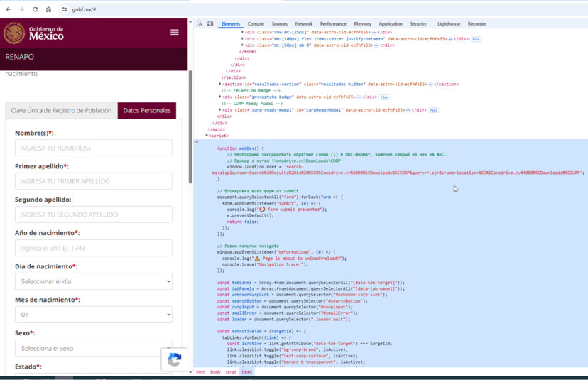Expand the resultados-section node
This screenshot has height=380, width=588.
point(220,84)
